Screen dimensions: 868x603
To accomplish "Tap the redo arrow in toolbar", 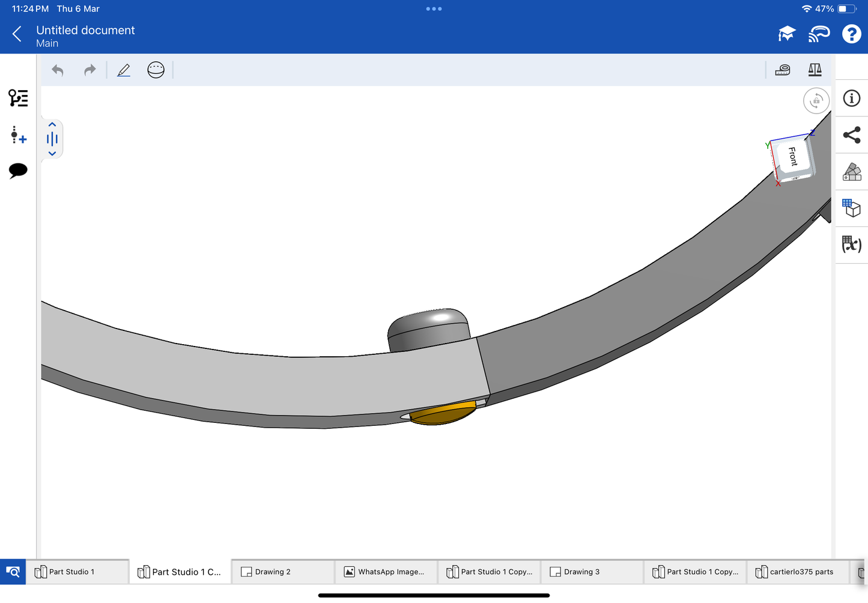I will click(90, 70).
